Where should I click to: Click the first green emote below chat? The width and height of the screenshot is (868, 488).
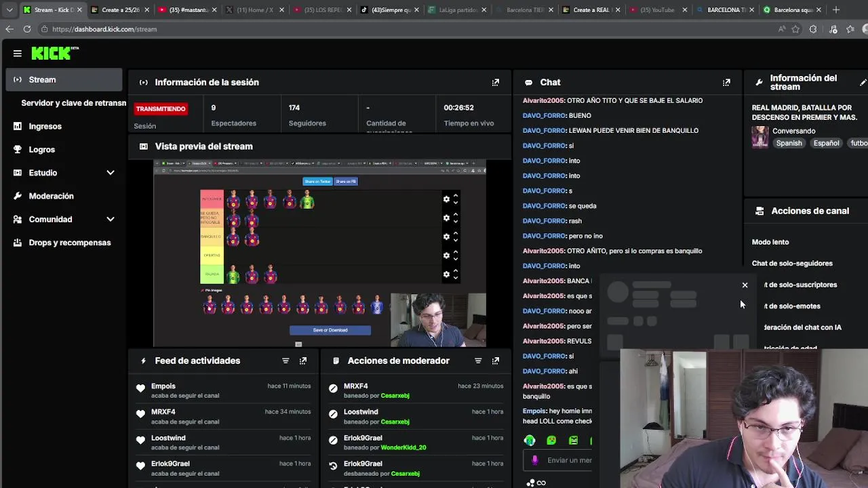(530, 441)
